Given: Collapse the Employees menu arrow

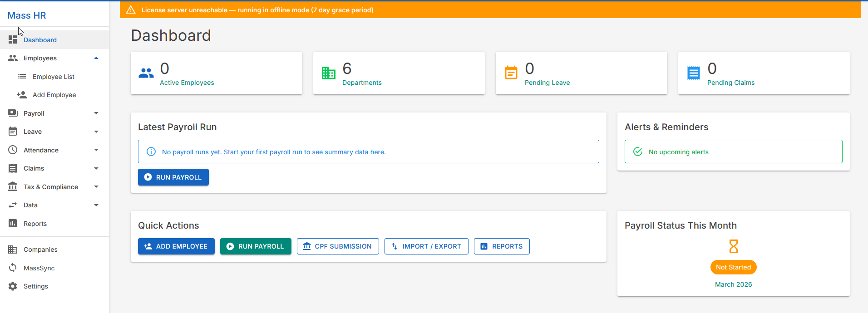Looking at the screenshot, I should click(x=96, y=58).
